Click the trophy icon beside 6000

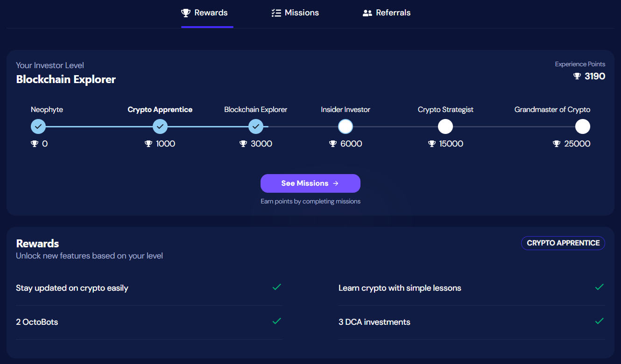333,144
